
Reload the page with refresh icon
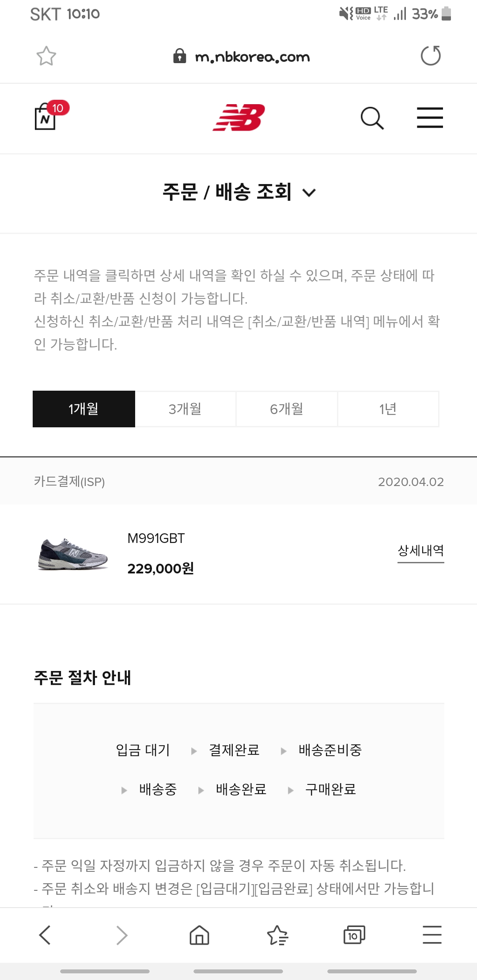point(431,56)
